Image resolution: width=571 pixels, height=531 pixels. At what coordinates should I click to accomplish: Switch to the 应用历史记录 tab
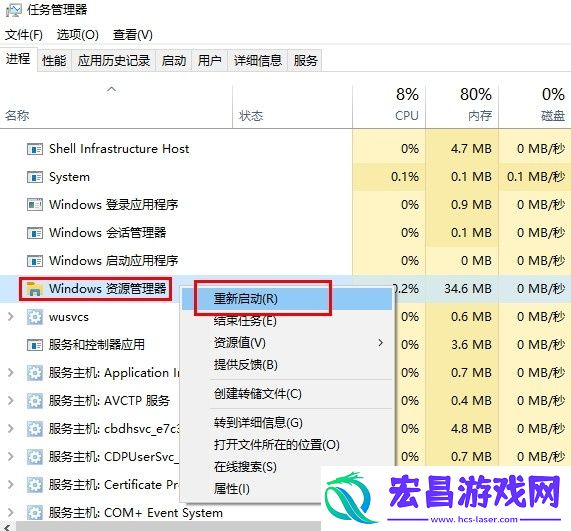pyautogui.click(x=114, y=60)
